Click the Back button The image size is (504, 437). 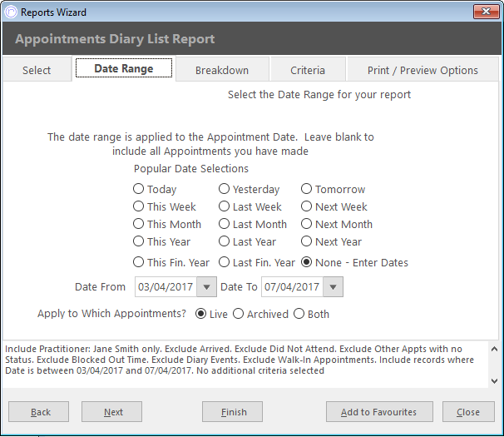click(38, 411)
